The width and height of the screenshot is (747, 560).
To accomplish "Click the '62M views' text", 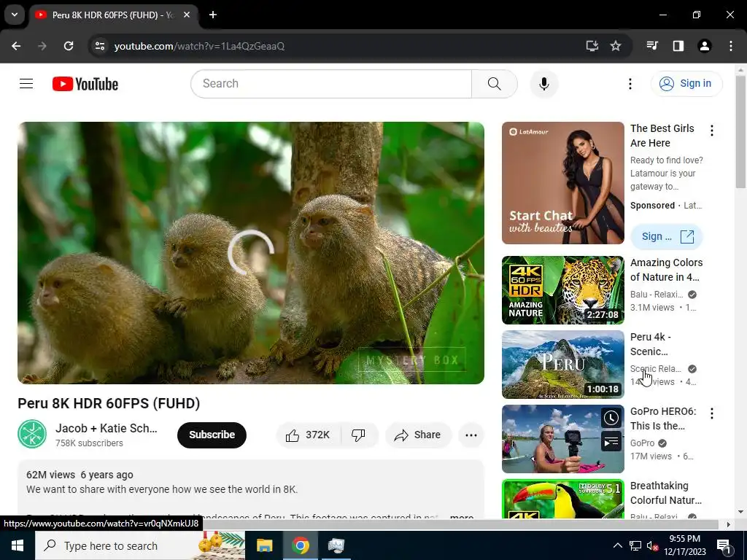I will (x=50, y=475).
